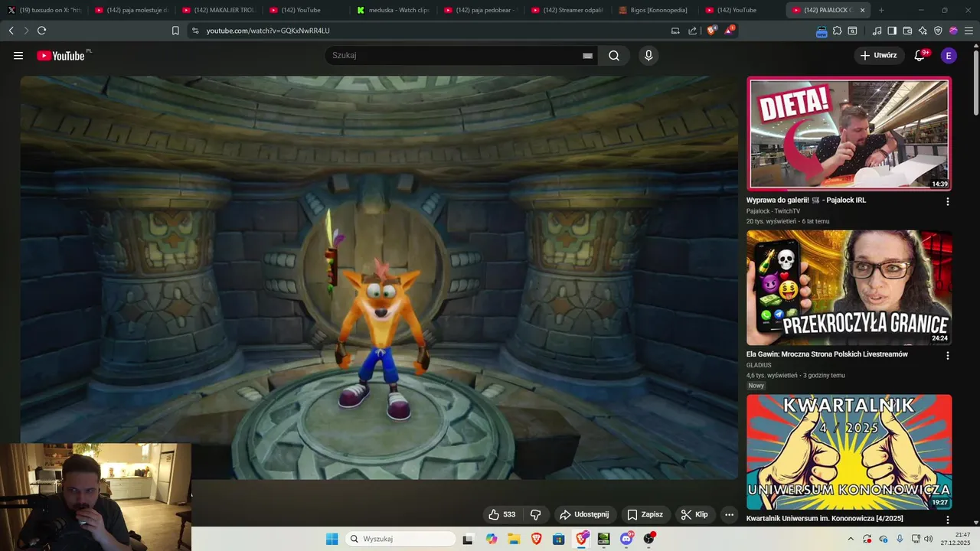Click the search magnifier button
980x551 pixels.
tap(614, 55)
